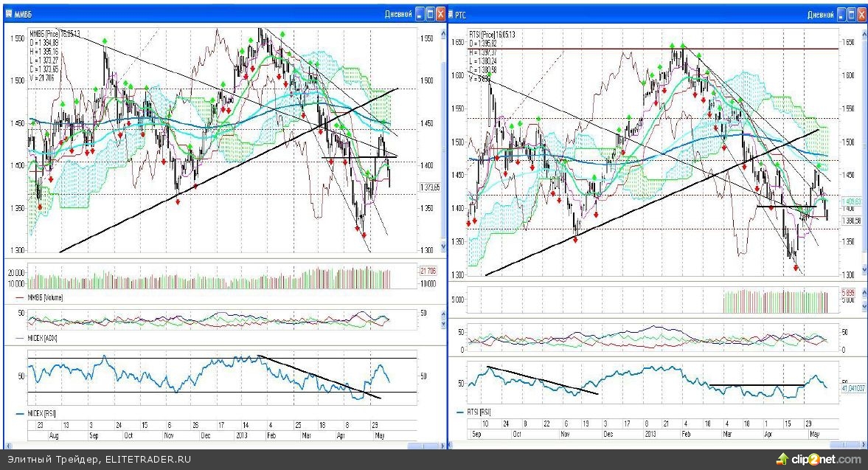Minimize the ММВБ chart window
The height and width of the screenshot is (470, 868).
(x=420, y=14)
